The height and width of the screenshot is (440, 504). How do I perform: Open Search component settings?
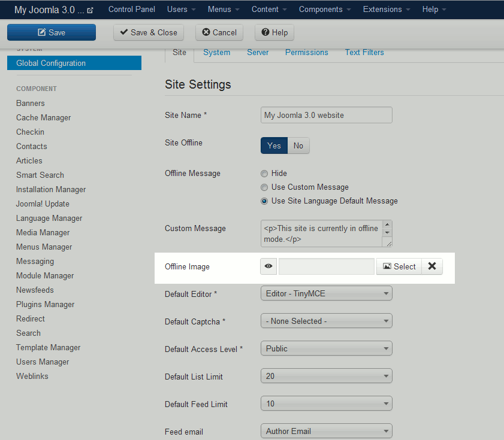click(29, 333)
